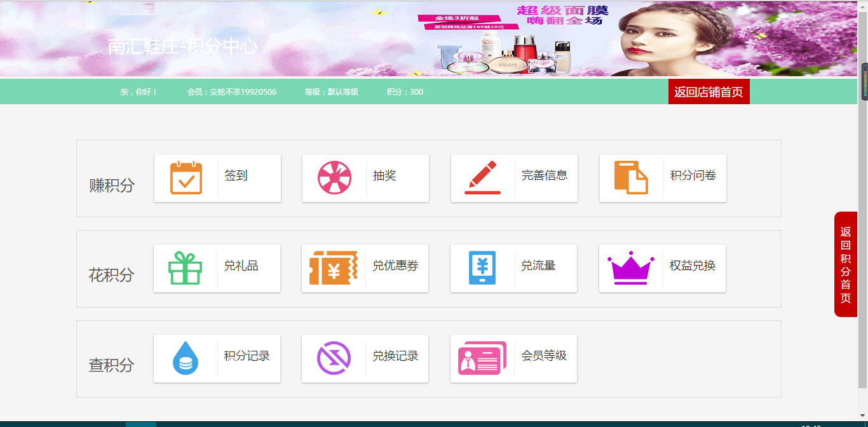Click the member name 交枪不杀19920506
868x427 pixels.
231,91
